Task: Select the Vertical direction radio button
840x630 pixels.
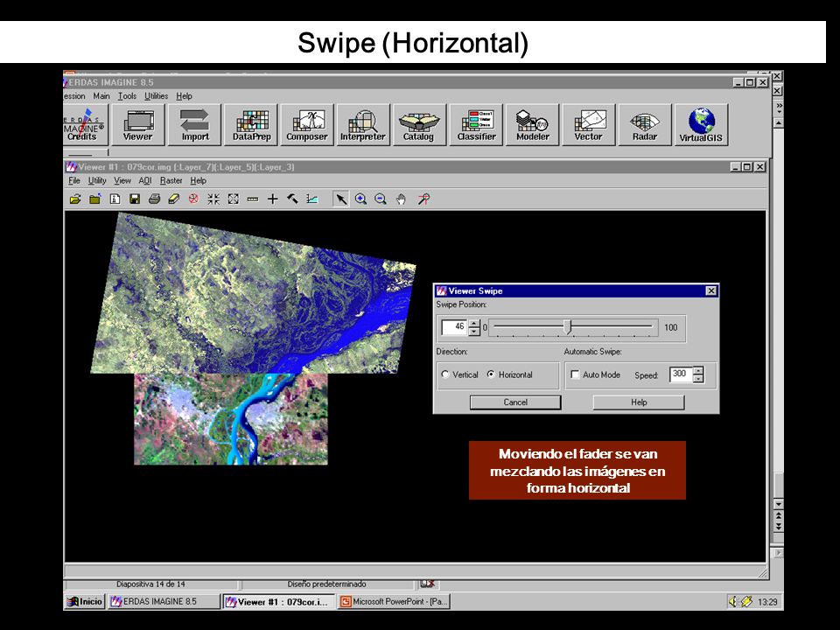Action: [x=445, y=374]
